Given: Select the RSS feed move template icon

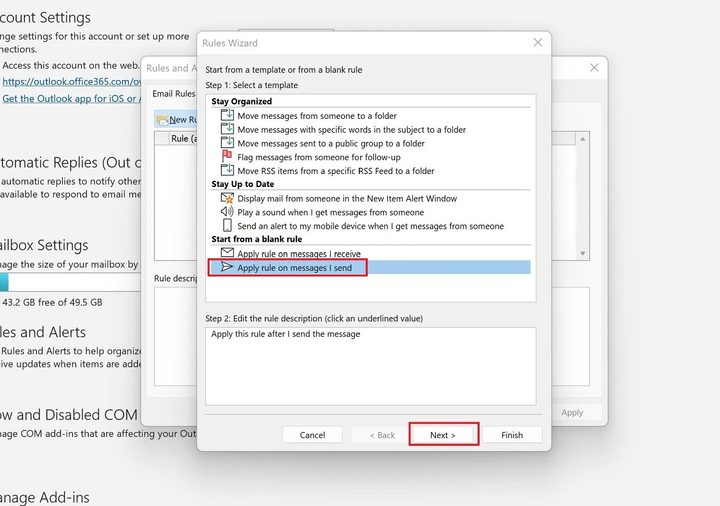Looking at the screenshot, I should pos(227,170).
